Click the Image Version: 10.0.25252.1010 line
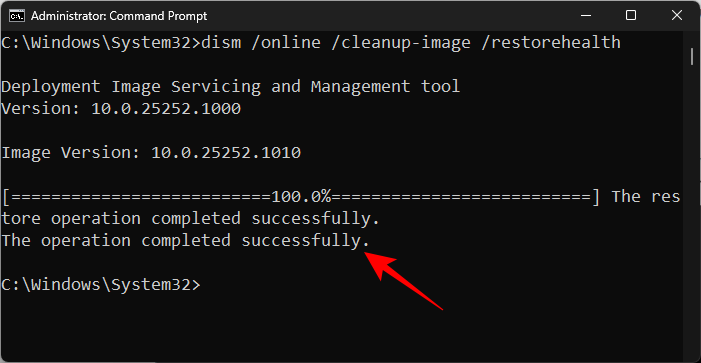 click(x=151, y=153)
